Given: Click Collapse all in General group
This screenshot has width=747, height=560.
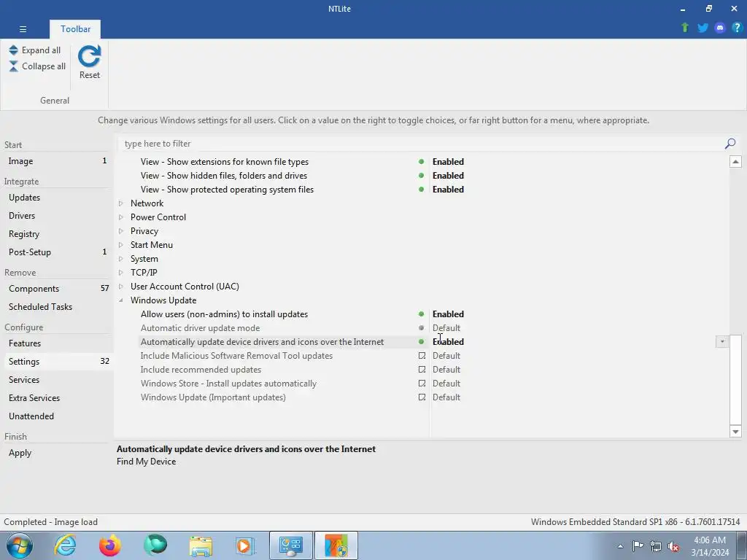Looking at the screenshot, I should (37, 66).
